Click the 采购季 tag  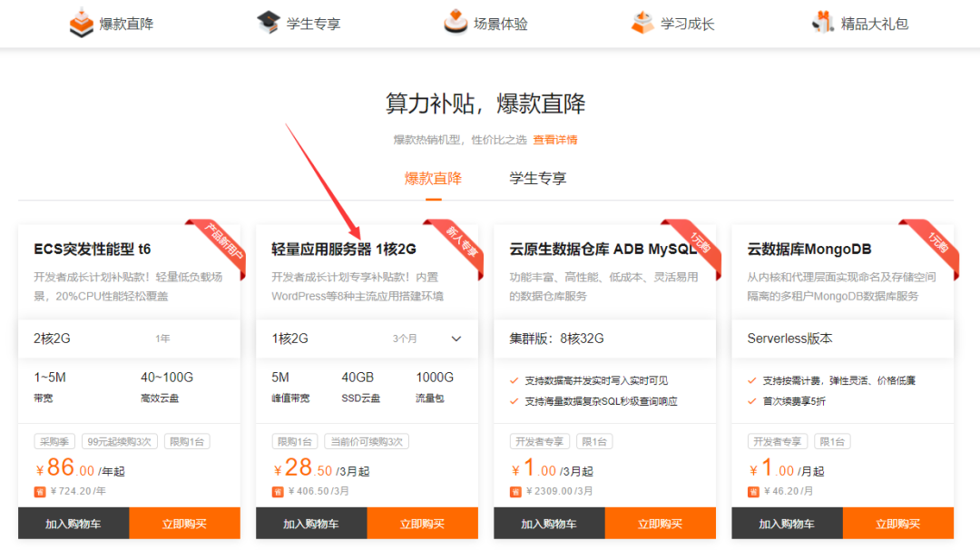54,441
